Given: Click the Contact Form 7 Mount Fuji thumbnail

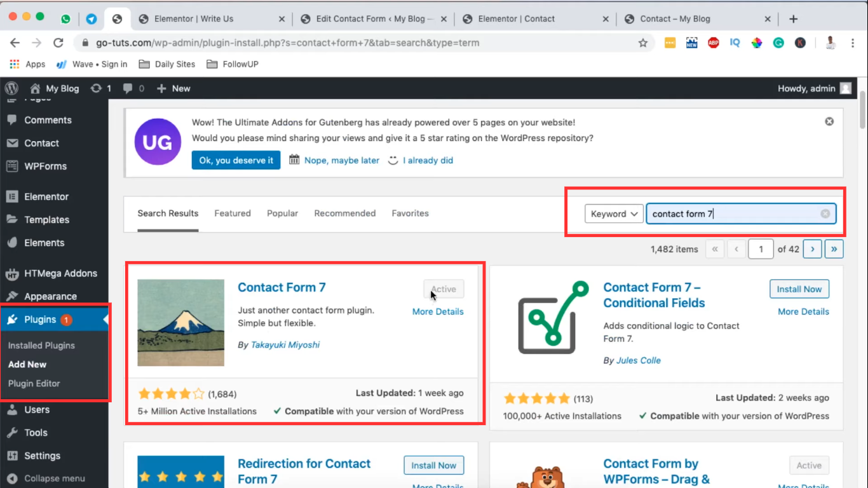Looking at the screenshot, I should pyautogui.click(x=180, y=323).
